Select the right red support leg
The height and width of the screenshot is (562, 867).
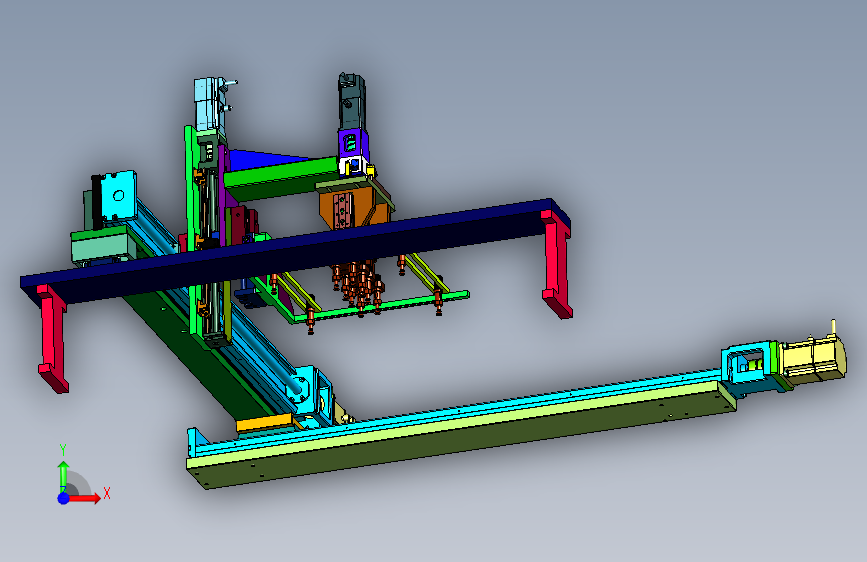(557, 264)
